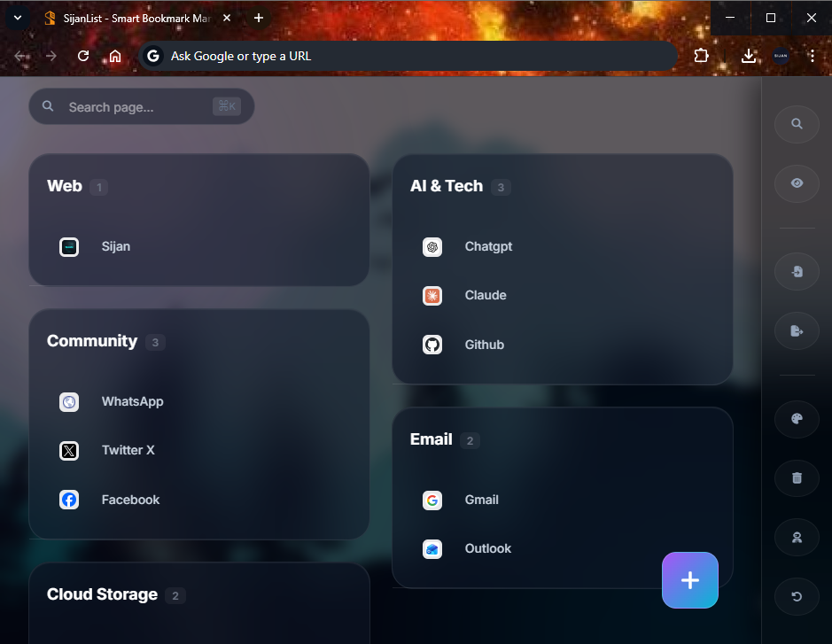Click the Twitter X bookmark icon

tap(69, 450)
